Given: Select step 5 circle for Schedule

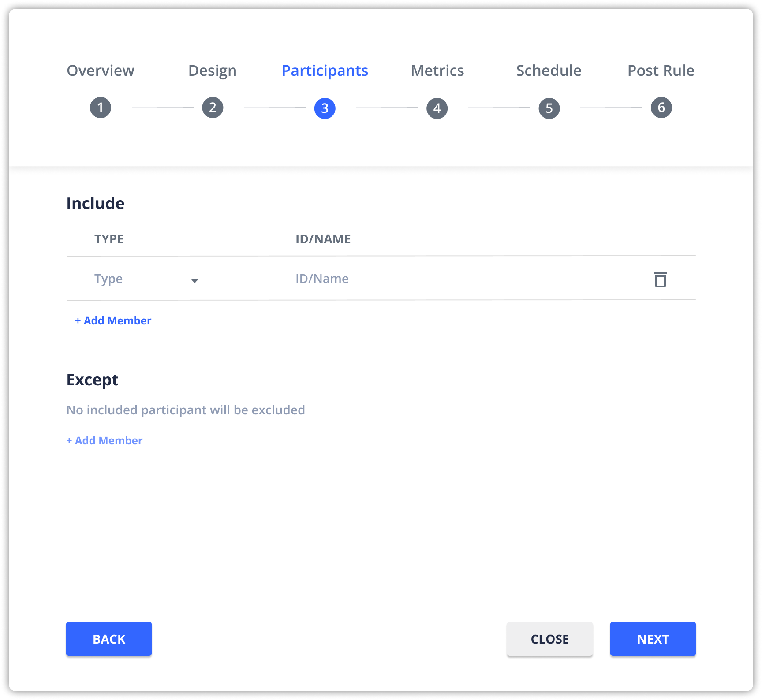Looking at the screenshot, I should [x=549, y=107].
